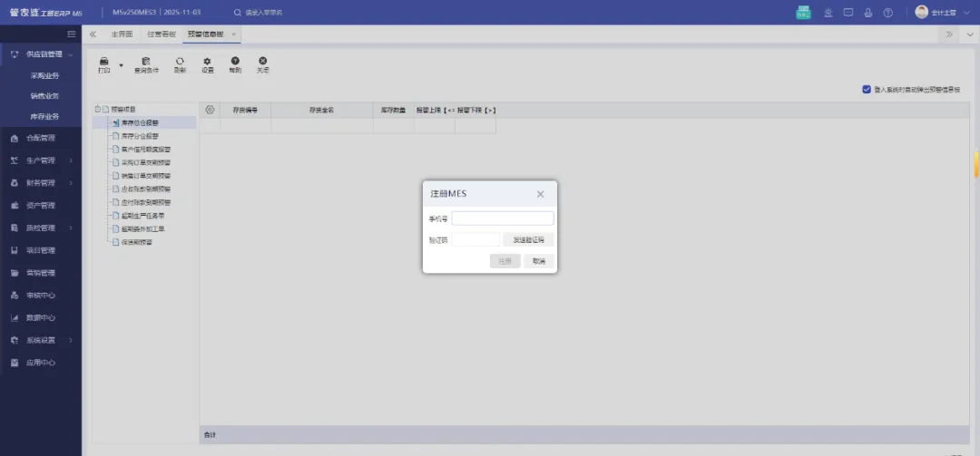Click the 打印 print icon in the toolbar
Viewport: 980px width, 456px height.
[103, 62]
